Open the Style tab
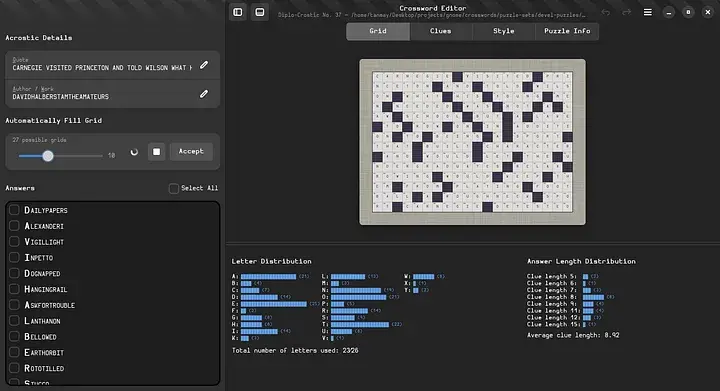This screenshot has height=391, width=720. 504,31
